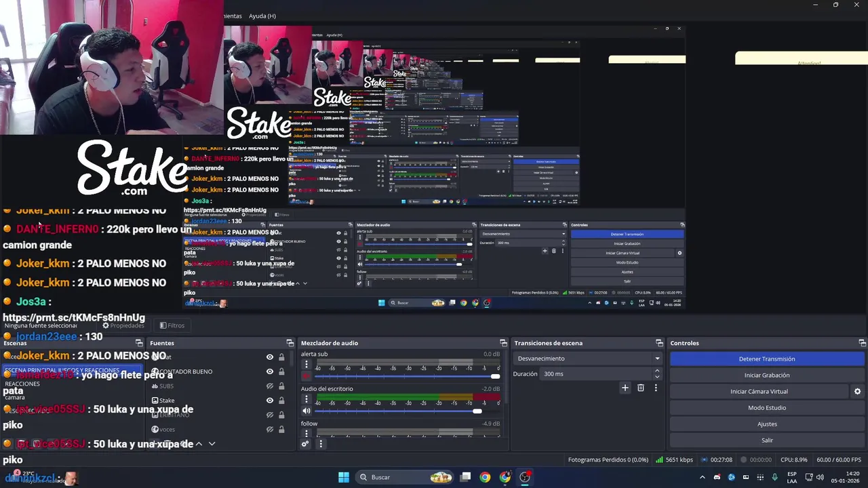The width and height of the screenshot is (868, 488).
Task: Open scene transition options menu
Action: [656, 388]
